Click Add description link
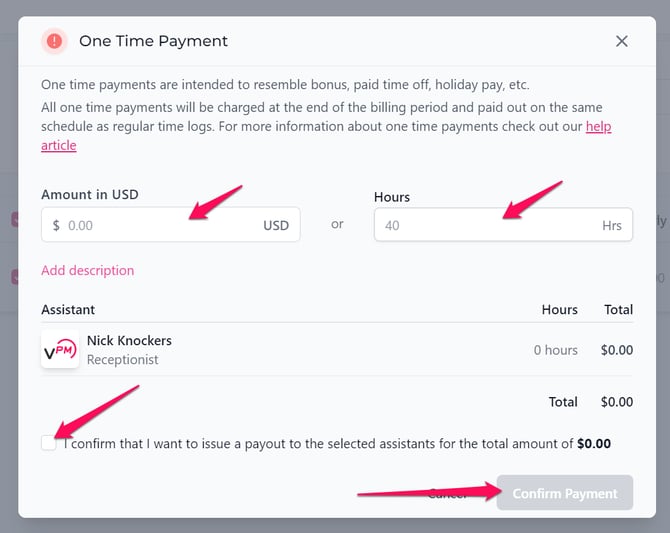 [87, 270]
